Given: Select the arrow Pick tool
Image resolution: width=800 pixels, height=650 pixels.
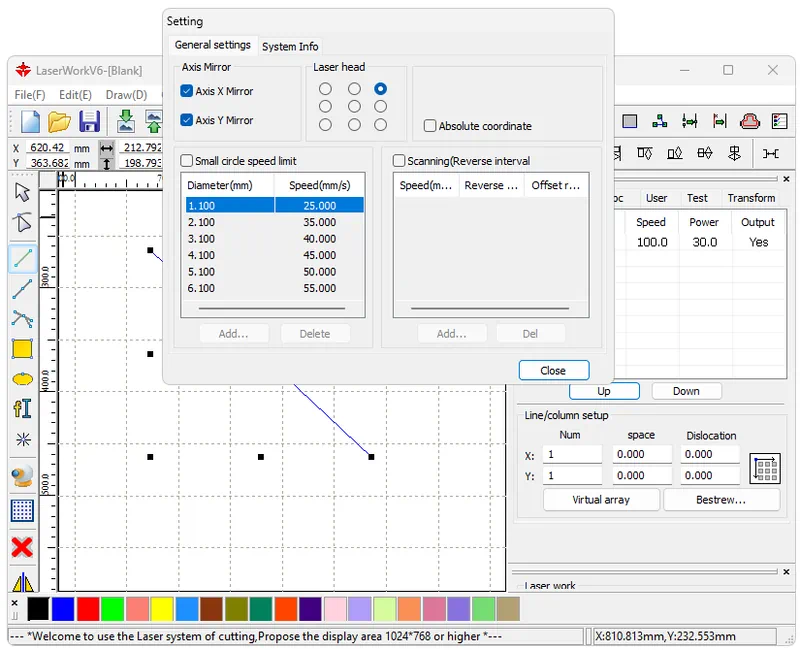Looking at the screenshot, I should [22, 192].
